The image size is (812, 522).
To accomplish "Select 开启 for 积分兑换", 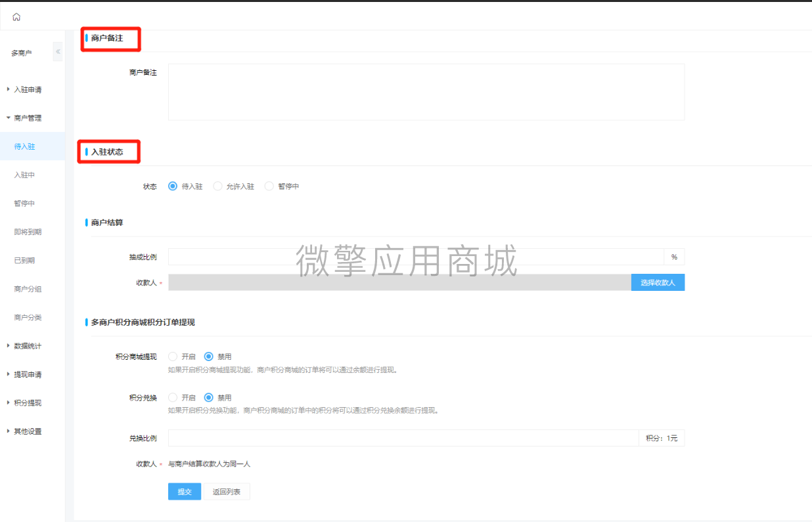I will 173,397.
